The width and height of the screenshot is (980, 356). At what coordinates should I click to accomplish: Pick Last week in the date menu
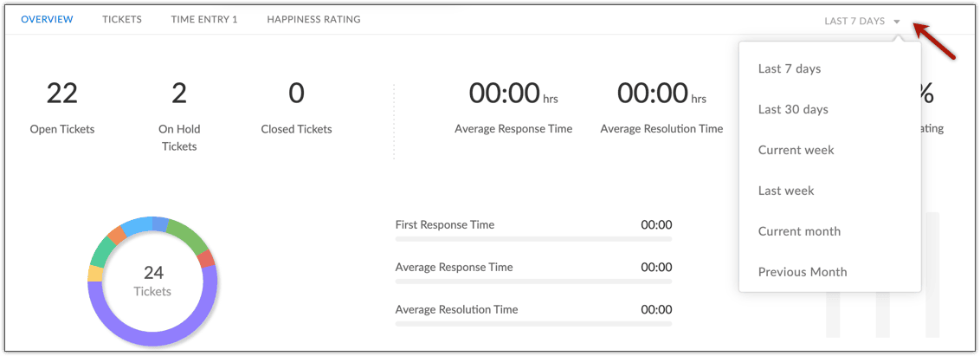(x=786, y=191)
